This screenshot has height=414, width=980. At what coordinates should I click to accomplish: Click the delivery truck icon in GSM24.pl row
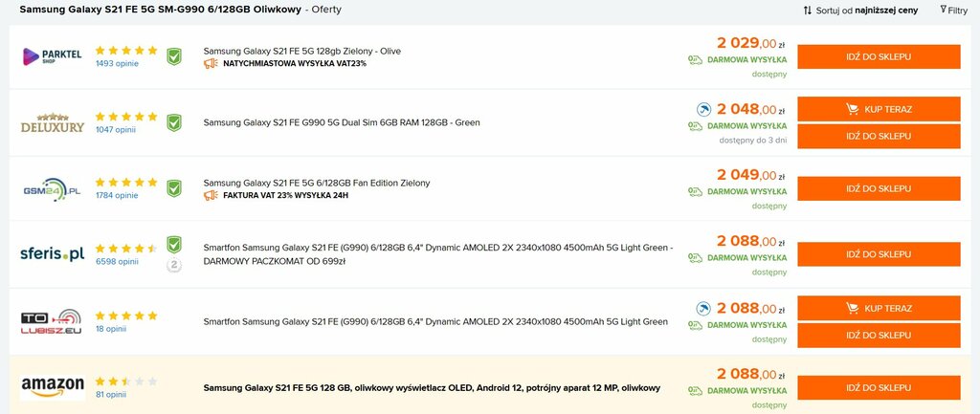[x=695, y=191]
